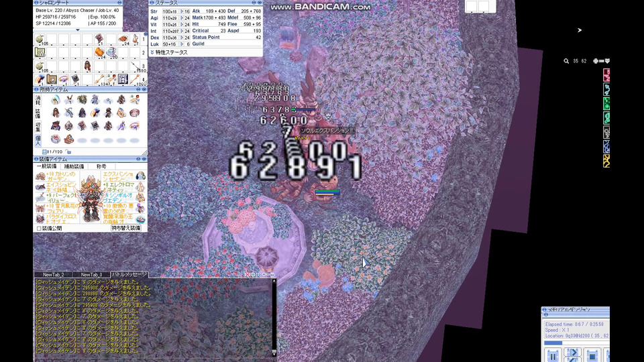
Task: Raise Luk with its arrow button
Action: pos(182,44)
